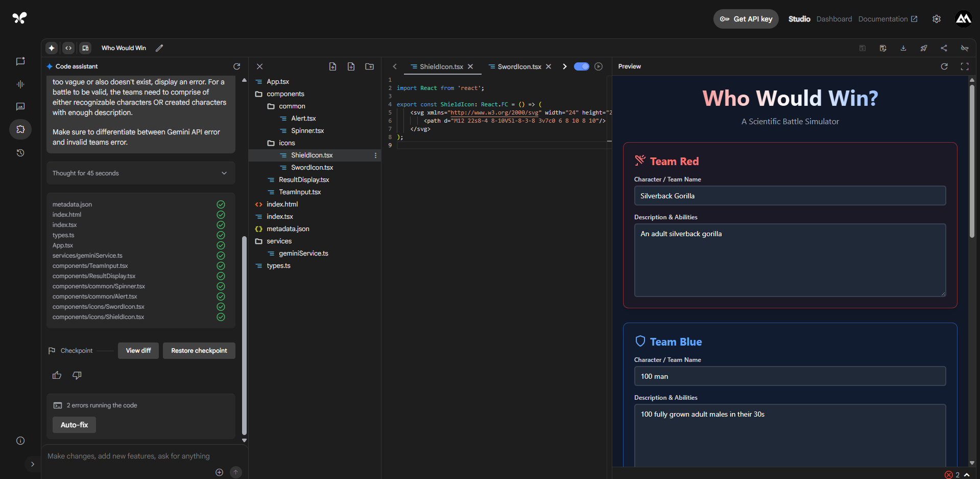Image resolution: width=980 pixels, height=479 pixels.
Task: Open Preview in fullscreen
Action: tap(965, 66)
